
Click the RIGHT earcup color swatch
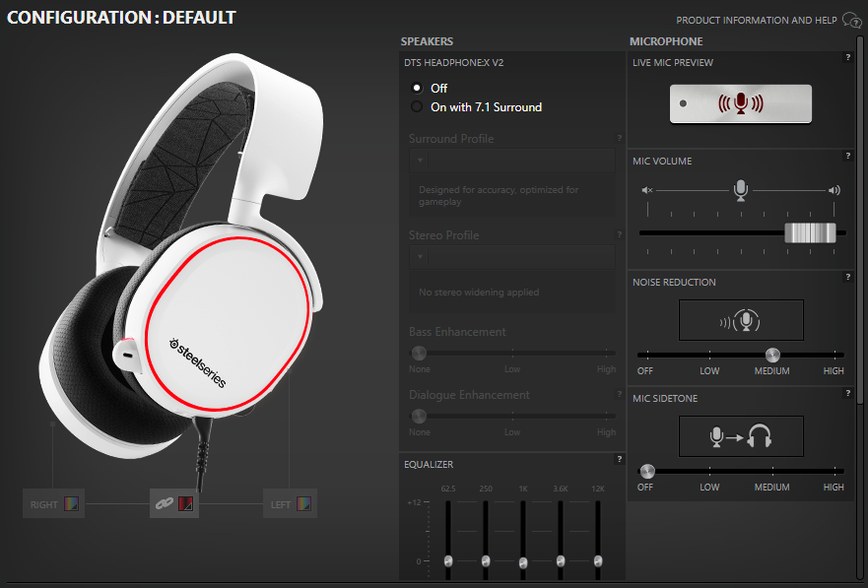[x=71, y=504]
